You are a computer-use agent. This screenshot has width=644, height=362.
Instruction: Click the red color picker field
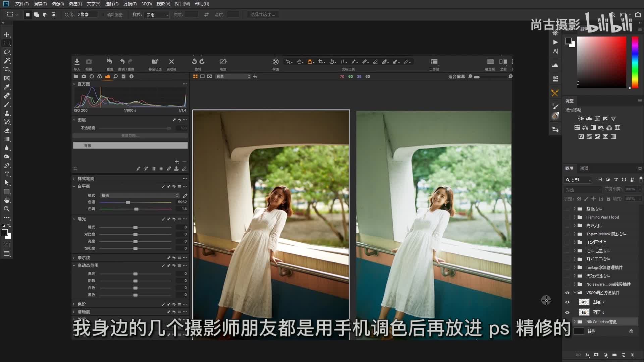(x=601, y=62)
